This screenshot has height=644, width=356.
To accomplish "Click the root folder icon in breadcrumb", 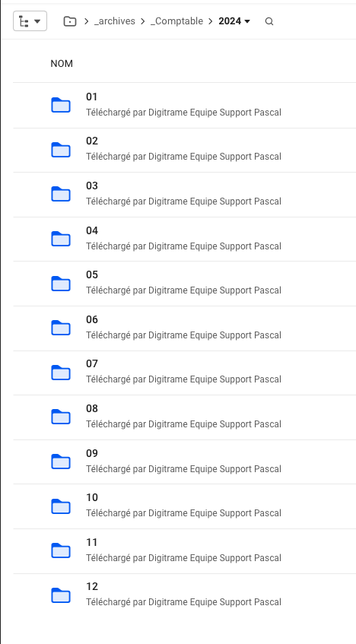I will 70,21.
